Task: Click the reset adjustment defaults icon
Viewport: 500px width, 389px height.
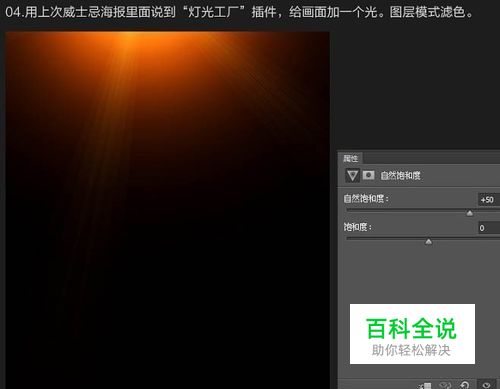Action: coord(464,385)
